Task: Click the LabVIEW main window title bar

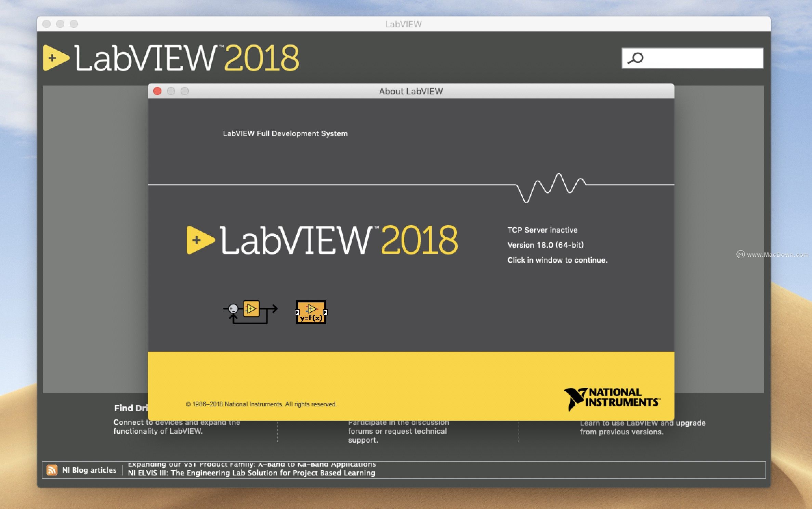Action: pos(404,24)
